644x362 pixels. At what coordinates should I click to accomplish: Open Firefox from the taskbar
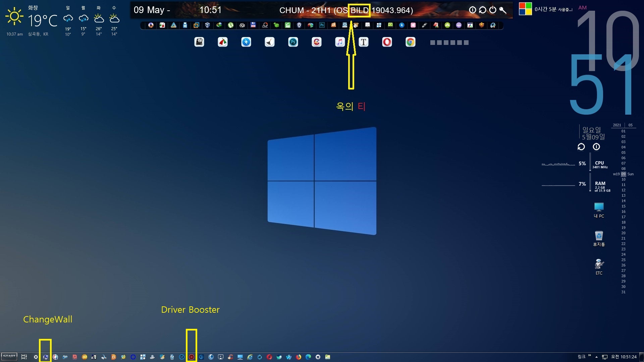299,357
